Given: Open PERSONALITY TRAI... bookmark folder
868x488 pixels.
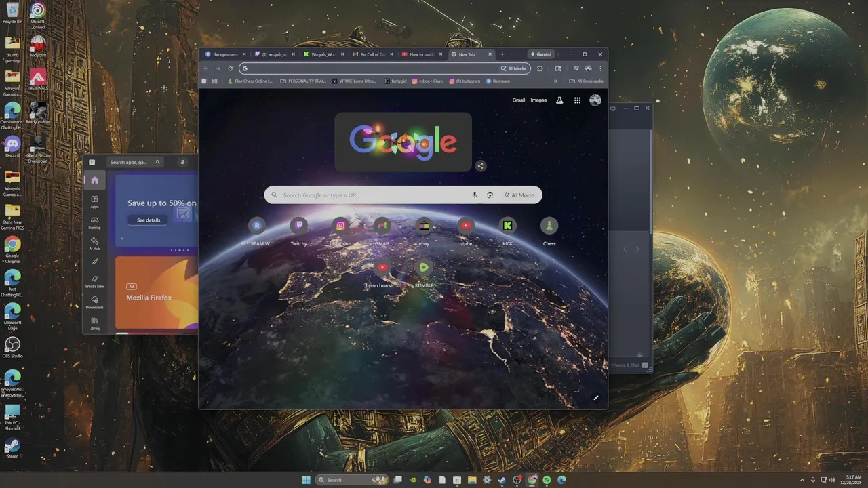Looking at the screenshot, I should [x=303, y=81].
